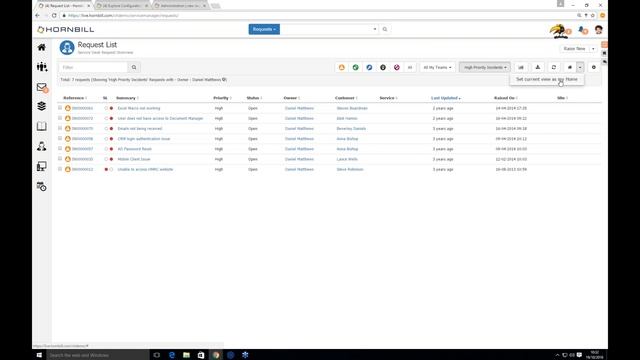Sort by Summary column header
Viewport: 640px width, 360px height.
click(126, 98)
